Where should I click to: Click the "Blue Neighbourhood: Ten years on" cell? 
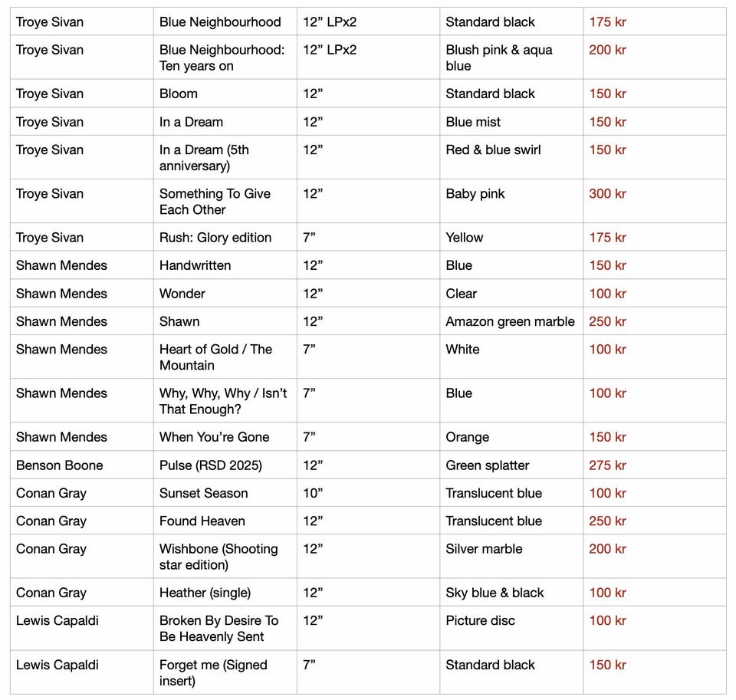tap(222, 58)
